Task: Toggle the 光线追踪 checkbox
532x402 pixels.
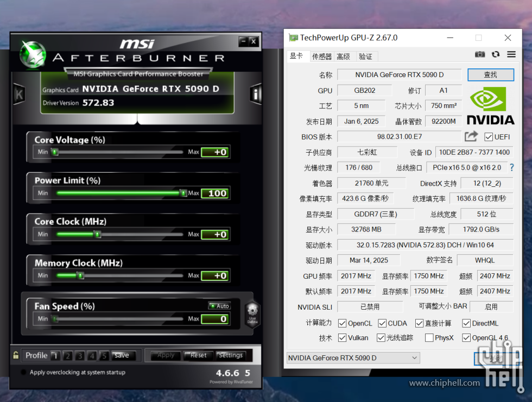Action: pyautogui.click(x=381, y=338)
